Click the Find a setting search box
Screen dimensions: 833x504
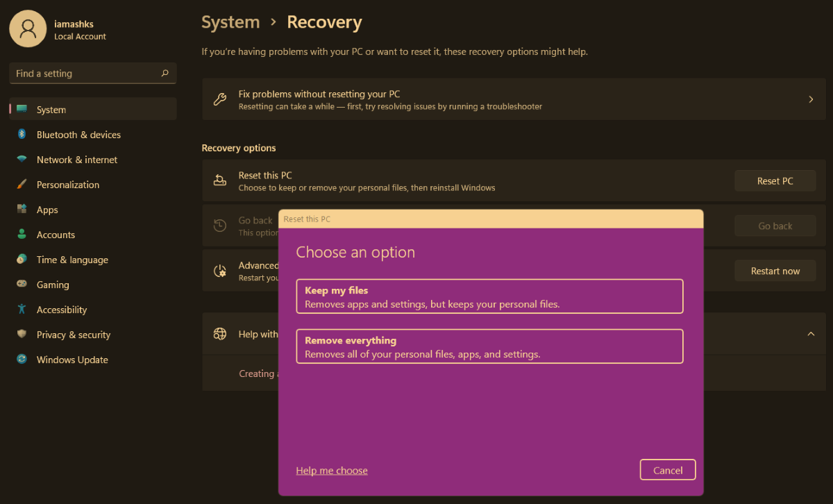pos(93,73)
